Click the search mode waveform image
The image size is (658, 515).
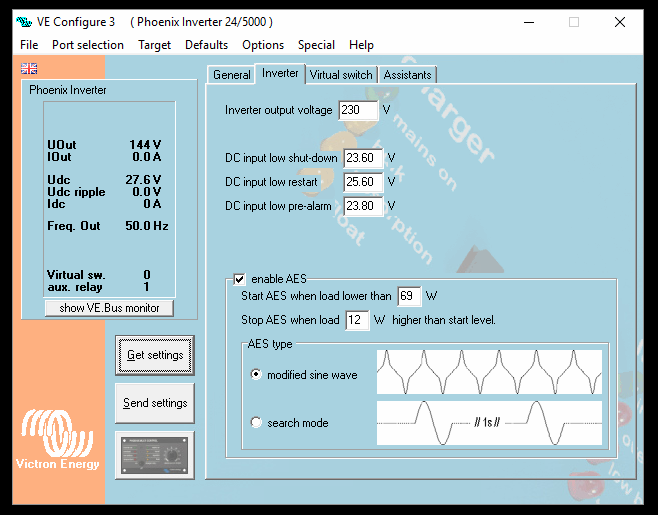click(x=489, y=422)
